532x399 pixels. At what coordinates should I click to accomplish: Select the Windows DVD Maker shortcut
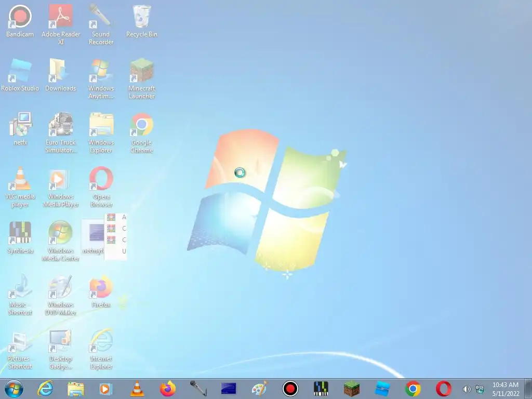(x=61, y=295)
